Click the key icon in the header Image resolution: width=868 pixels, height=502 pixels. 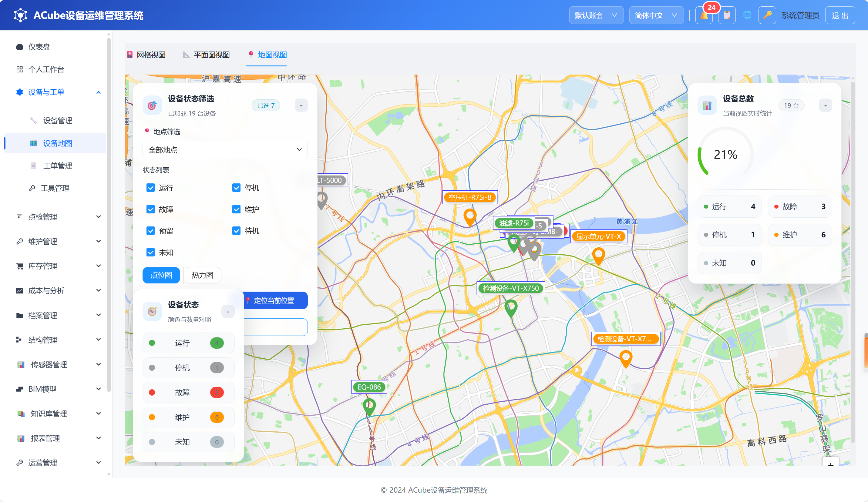tap(767, 15)
